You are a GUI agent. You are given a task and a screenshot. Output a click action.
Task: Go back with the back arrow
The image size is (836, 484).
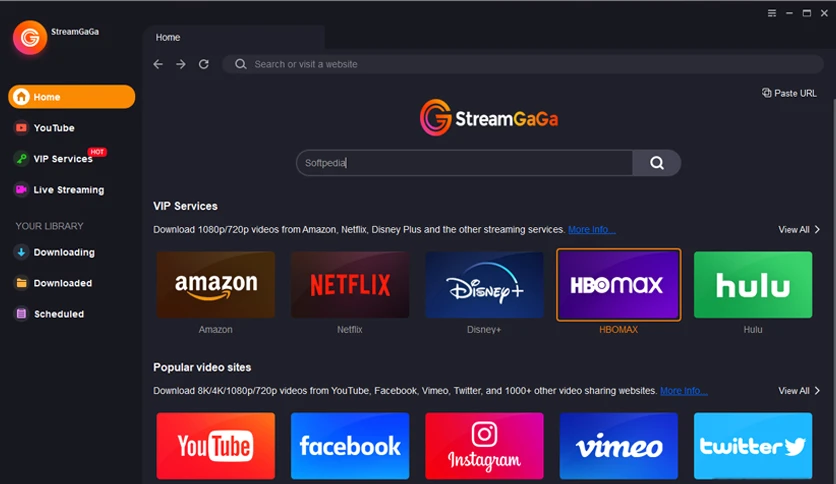point(158,64)
